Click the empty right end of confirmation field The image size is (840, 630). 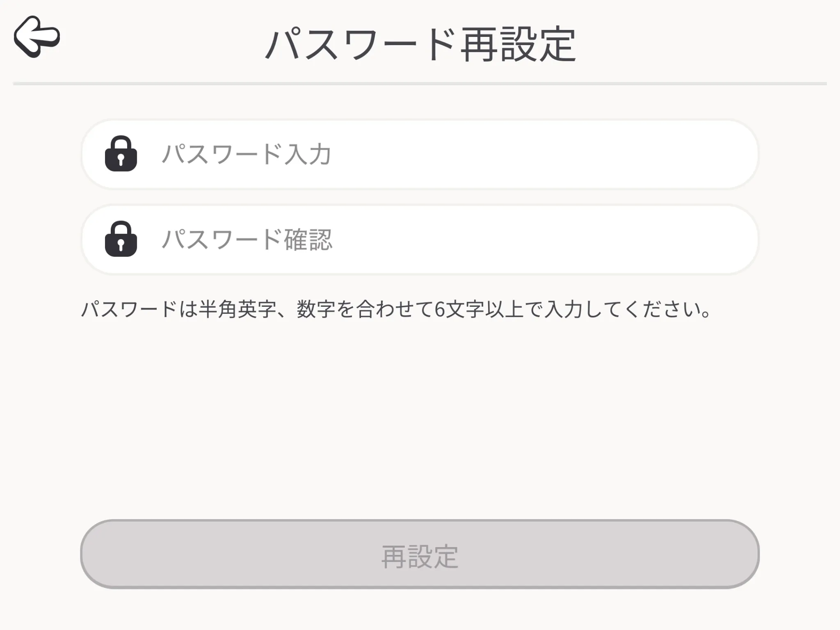(x=656, y=240)
